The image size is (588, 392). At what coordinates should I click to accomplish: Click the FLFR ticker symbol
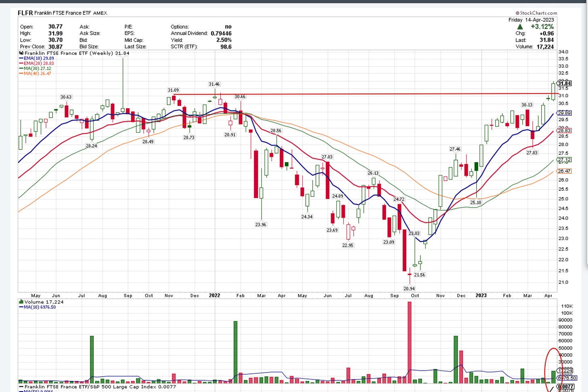(25, 13)
